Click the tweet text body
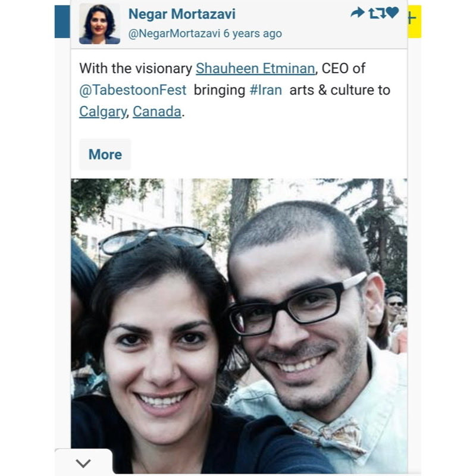 point(234,90)
